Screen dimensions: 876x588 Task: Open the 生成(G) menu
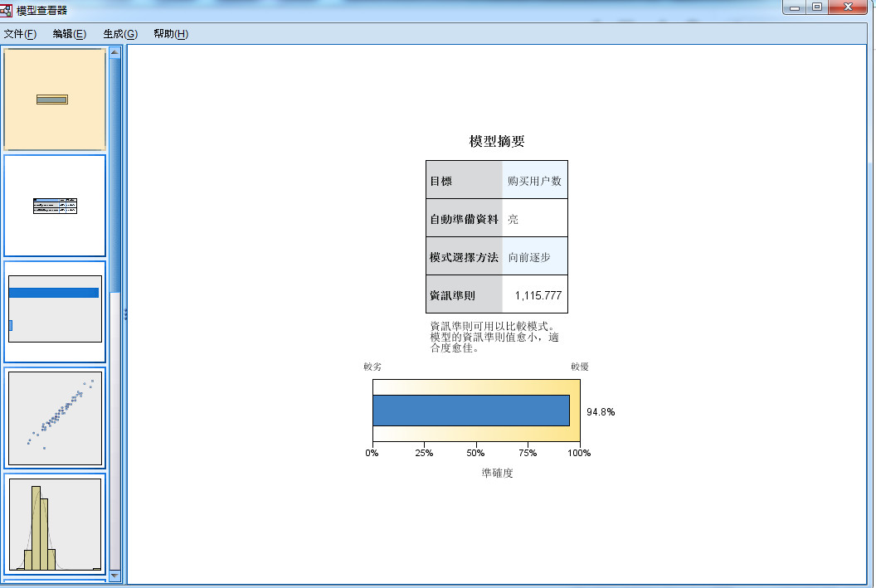pos(120,34)
